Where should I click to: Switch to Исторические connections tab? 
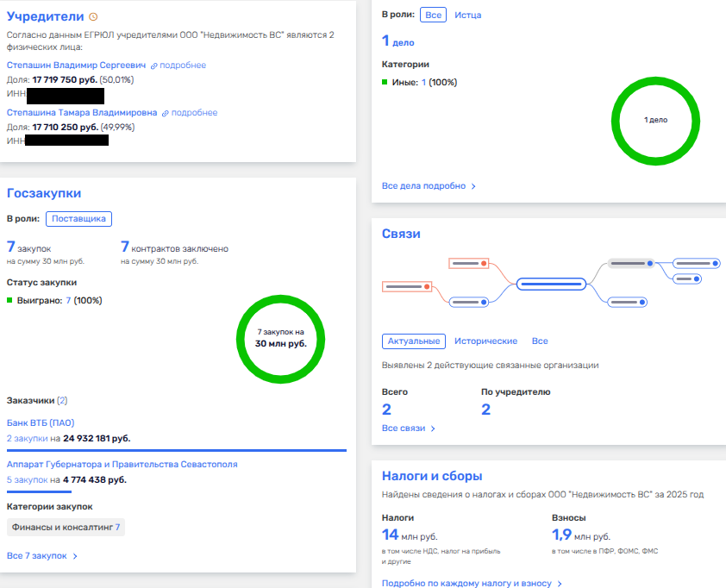click(485, 341)
